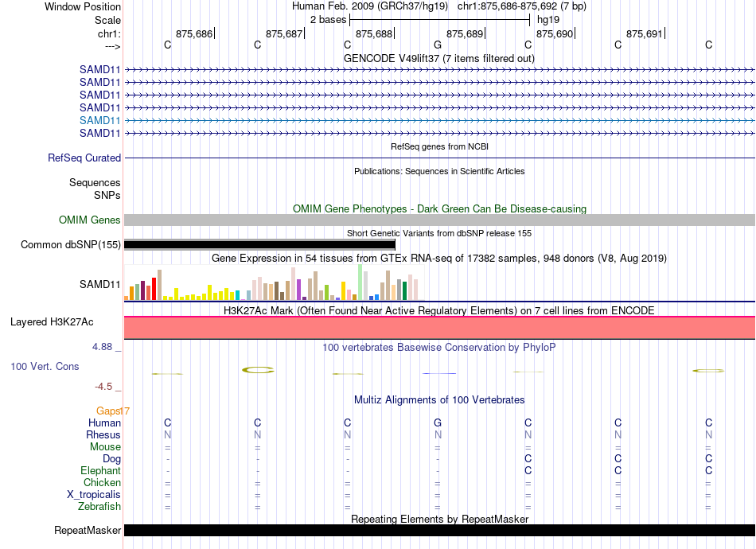Click the Dog species label
756x549 pixels.
coord(111,459)
